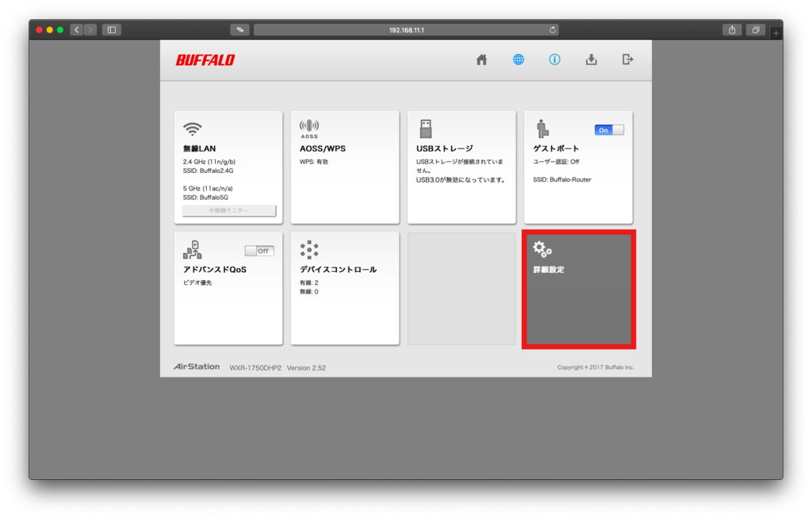Open the globe language/internet icon

click(x=519, y=59)
